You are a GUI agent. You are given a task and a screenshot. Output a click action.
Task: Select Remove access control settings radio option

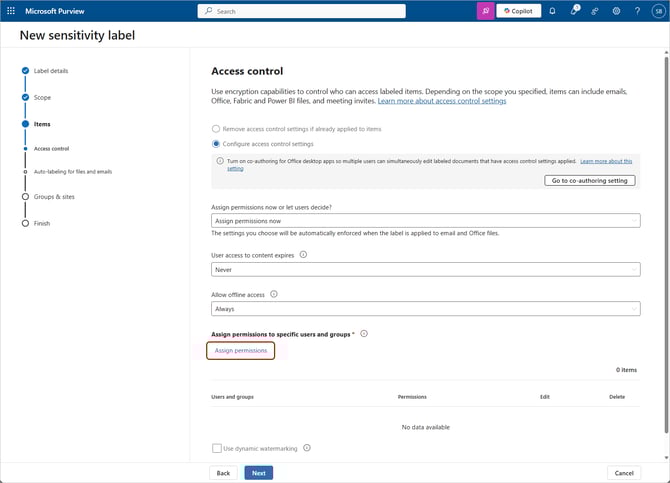coord(216,129)
